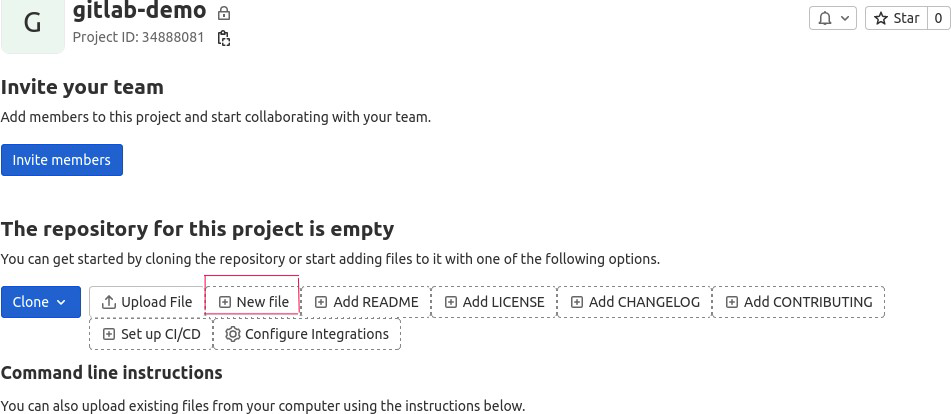
Task: Click Add README
Action: (x=366, y=302)
